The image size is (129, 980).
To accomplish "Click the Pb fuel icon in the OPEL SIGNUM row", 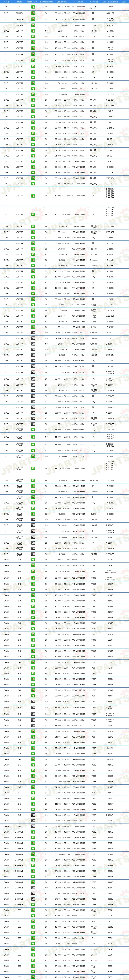I will (x=33, y=25).
